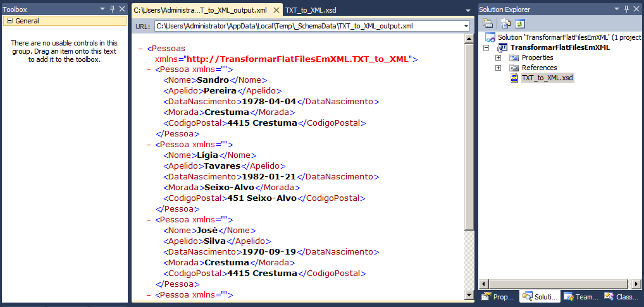The width and height of the screenshot is (644, 307).
Task: Open the active documents list dropdown arrow
Action: pyautogui.click(x=468, y=10)
